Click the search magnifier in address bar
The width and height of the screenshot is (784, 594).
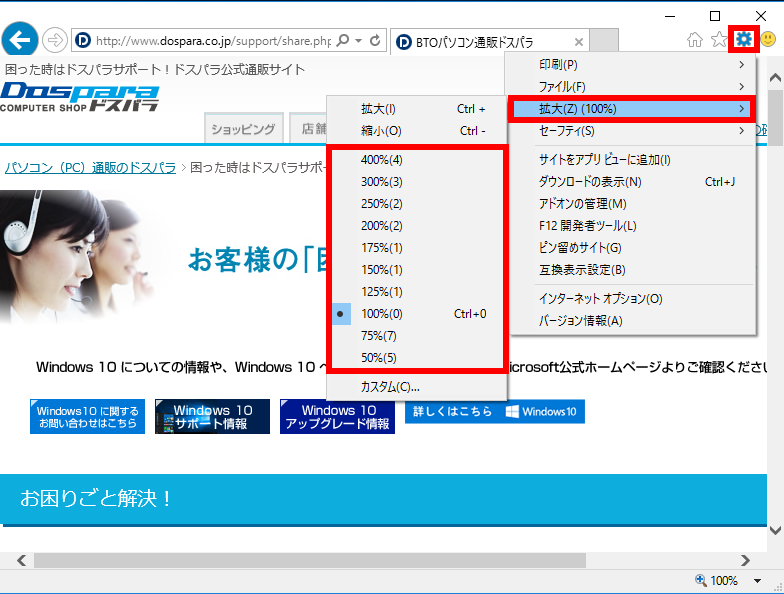coord(343,40)
